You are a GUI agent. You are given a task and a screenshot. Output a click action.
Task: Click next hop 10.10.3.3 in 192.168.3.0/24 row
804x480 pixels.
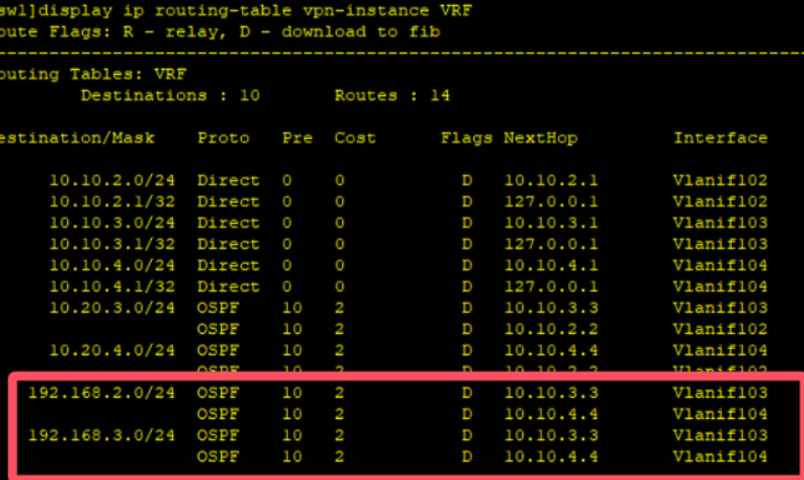pyautogui.click(x=551, y=435)
